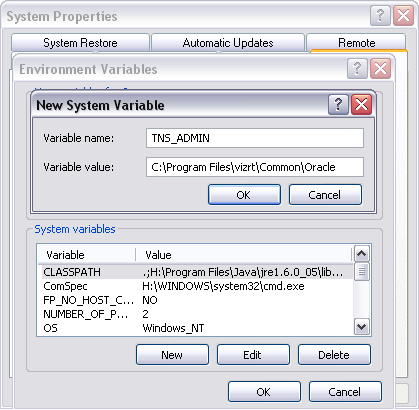Click the New button under System variables
The width and height of the screenshot is (419, 410).
[172, 355]
